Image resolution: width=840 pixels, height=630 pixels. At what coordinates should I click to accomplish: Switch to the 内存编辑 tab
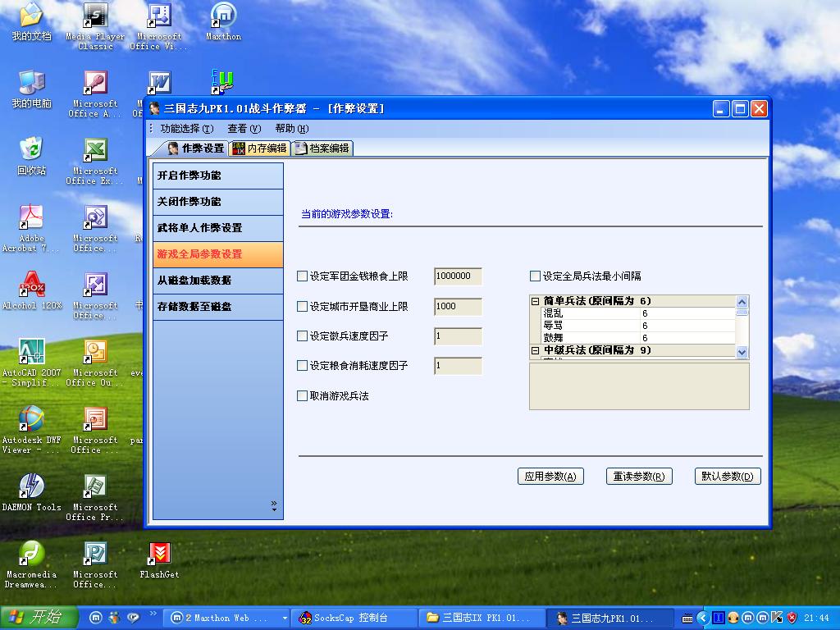pos(260,148)
